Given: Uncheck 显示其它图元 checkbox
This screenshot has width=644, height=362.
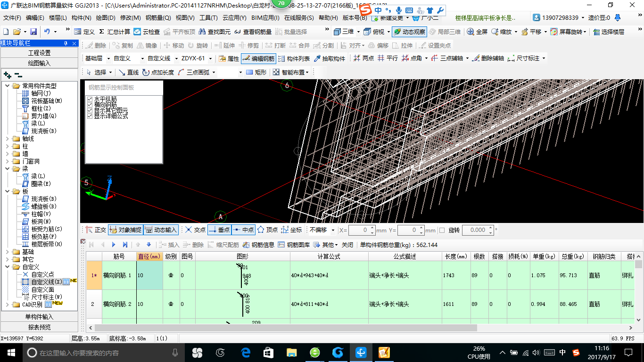Looking at the screenshot, I should (90, 110).
